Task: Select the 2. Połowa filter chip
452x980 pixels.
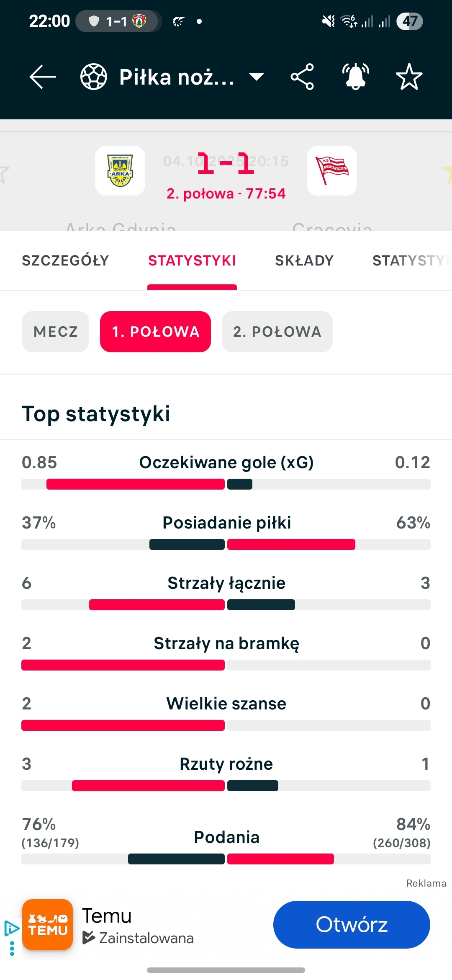Action: 277,332
